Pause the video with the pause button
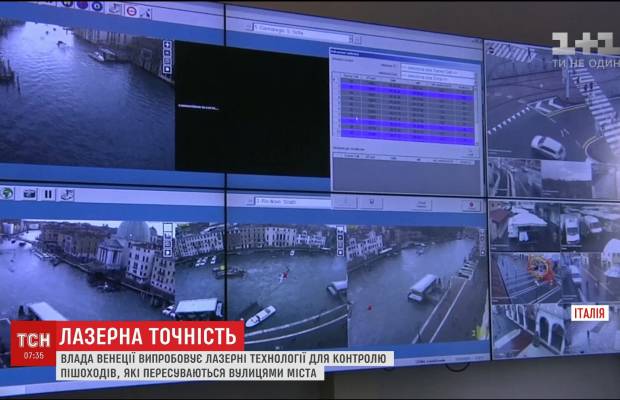The height and width of the screenshot is (400, 620). [48, 194]
